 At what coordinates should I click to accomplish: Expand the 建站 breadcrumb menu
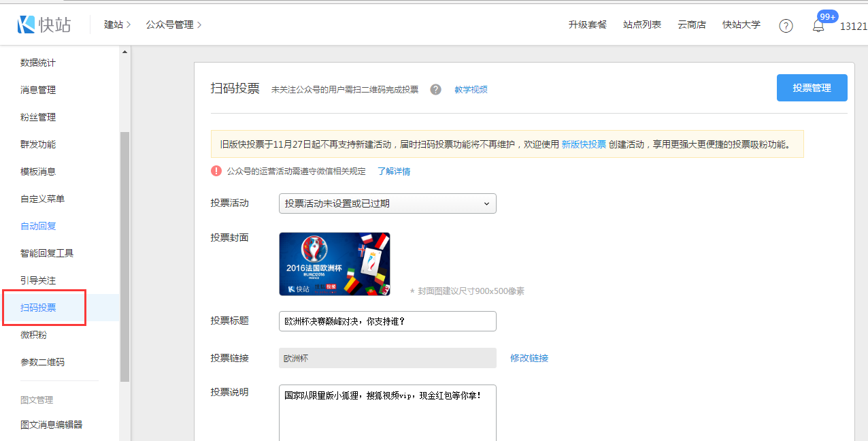[x=117, y=25]
